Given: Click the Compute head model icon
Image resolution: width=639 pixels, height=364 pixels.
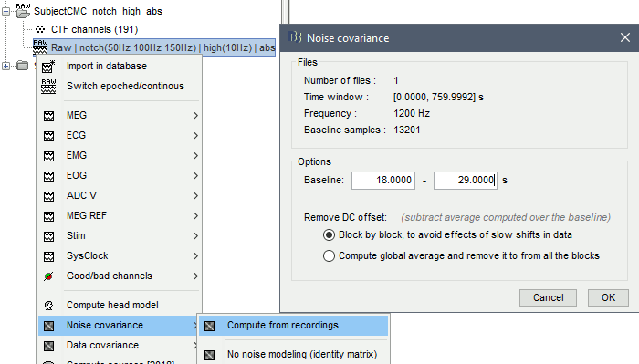Looking at the screenshot, I should [49, 306].
